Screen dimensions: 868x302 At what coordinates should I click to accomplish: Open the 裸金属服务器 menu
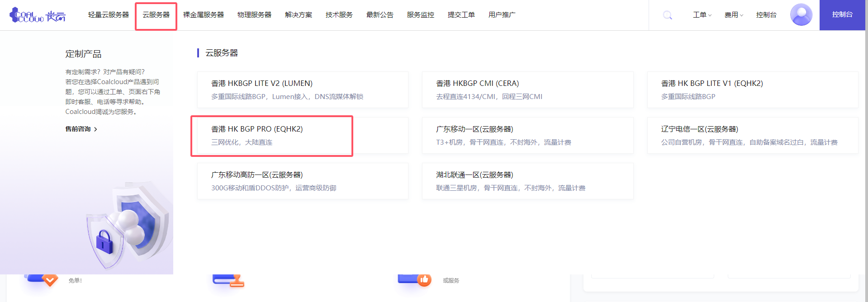204,15
